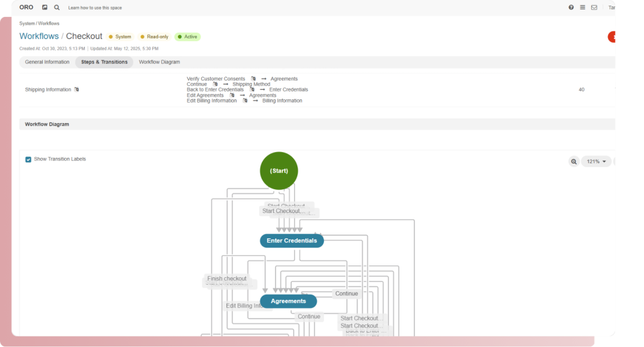This screenshot has height=347, width=644.
Task: Select the Agreements step node in the diagram
Action: click(x=288, y=301)
